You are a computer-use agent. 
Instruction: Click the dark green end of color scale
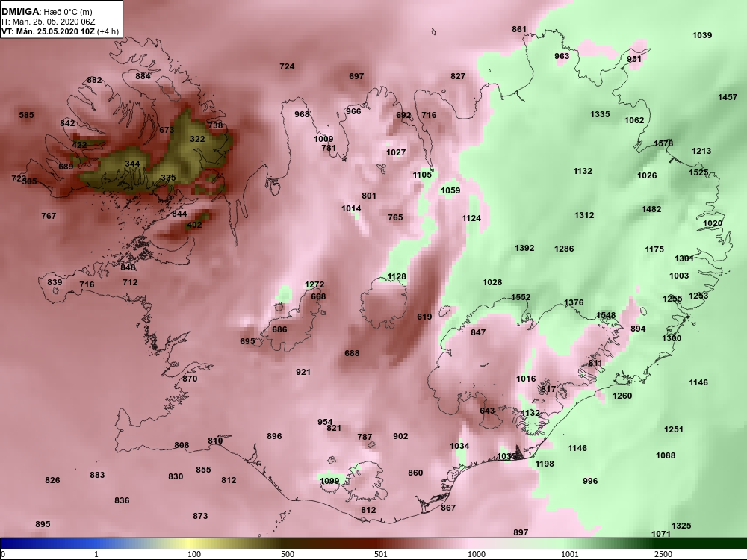pos(705,544)
